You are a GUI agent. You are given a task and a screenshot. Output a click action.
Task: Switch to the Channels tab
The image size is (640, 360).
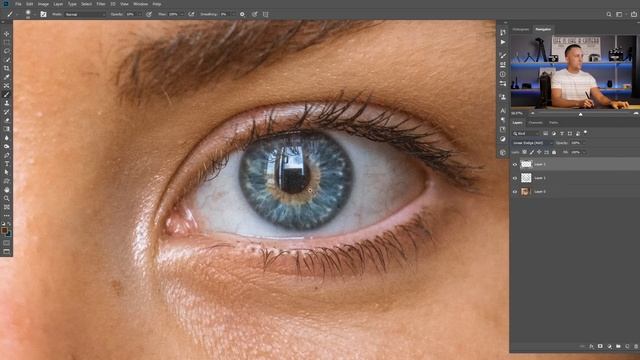point(536,123)
